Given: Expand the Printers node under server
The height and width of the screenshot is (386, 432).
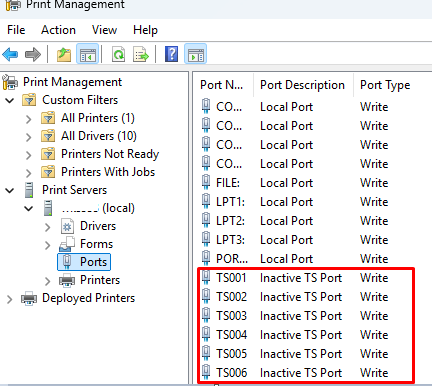Looking at the screenshot, I should point(48,281).
